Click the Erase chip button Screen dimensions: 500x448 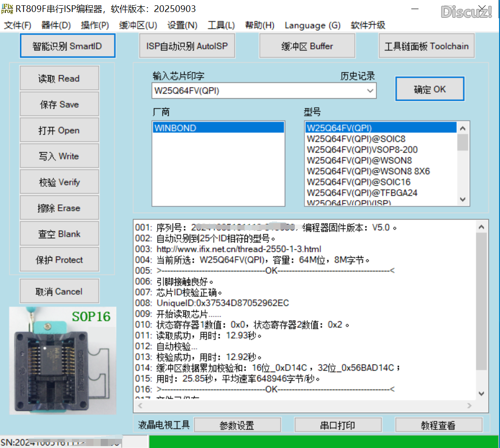[x=59, y=208]
